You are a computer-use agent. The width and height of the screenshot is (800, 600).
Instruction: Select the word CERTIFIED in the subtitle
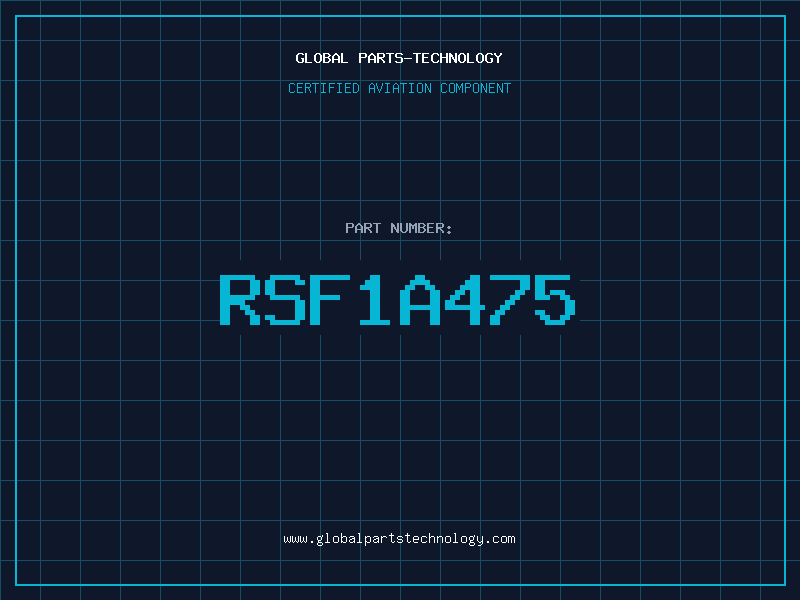tap(324, 88)
